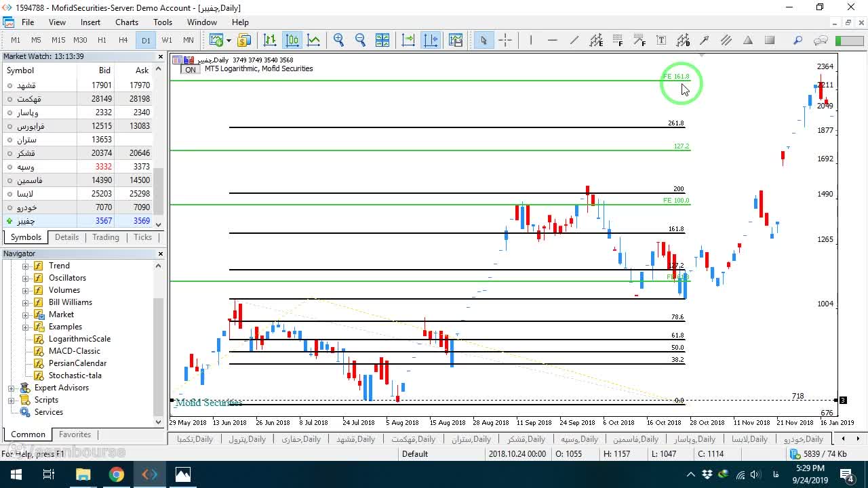Toggle the W1 timeframe button

[x=167, y=40]
